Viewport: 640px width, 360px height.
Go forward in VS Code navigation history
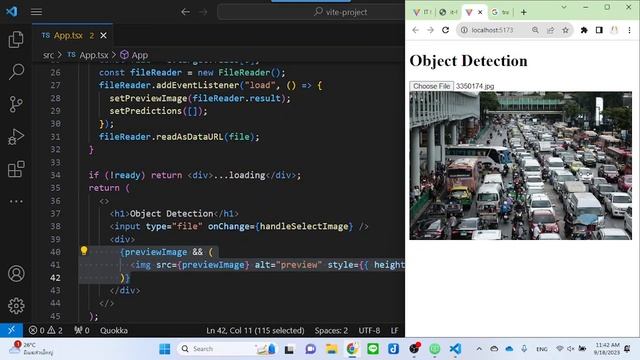pyautogui.click(x=203, y=12)
